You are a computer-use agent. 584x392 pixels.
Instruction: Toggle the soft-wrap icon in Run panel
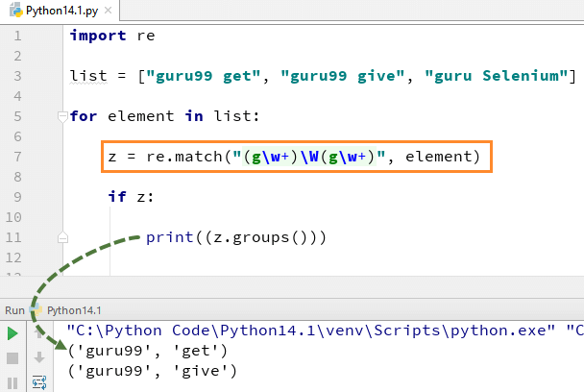pos(39,381)
